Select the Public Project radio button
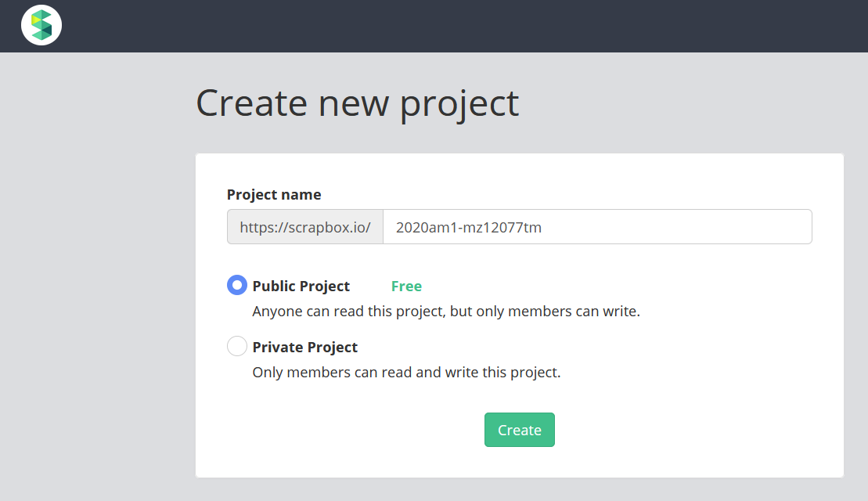The height and width of the screenshot is (501, 868). (236, 286)
